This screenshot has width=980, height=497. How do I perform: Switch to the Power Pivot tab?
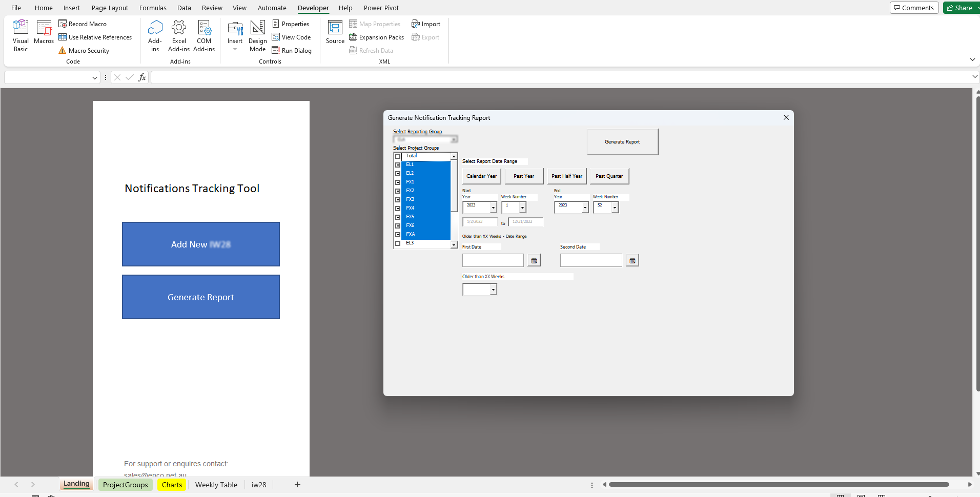[381, 8]
